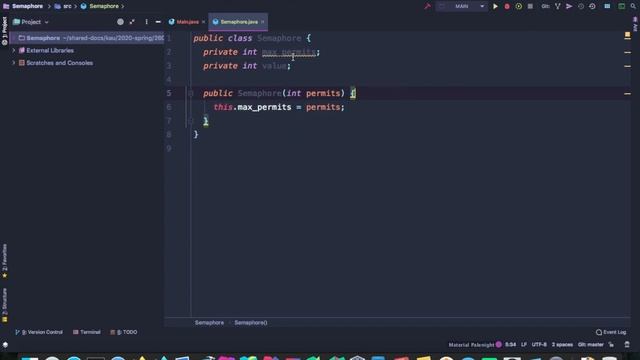This screenshot has height=360, width=640.
Task: Click Semaphore in the bottom editor breadcrumb
Action: [209, 322]
